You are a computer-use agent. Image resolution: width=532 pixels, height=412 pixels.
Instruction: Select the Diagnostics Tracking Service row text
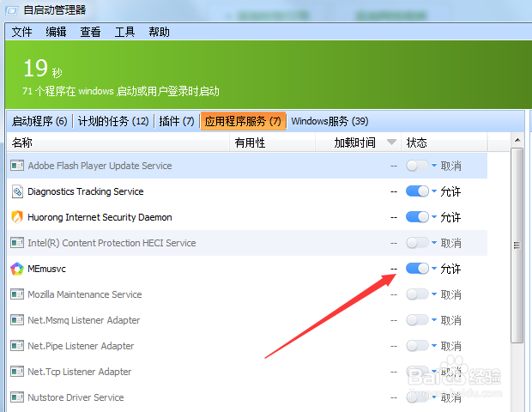click(86, 191)
